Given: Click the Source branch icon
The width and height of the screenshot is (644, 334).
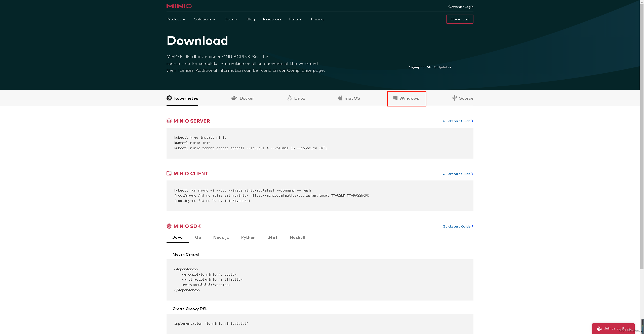Looking at the screenshot, I should (455, 98).
